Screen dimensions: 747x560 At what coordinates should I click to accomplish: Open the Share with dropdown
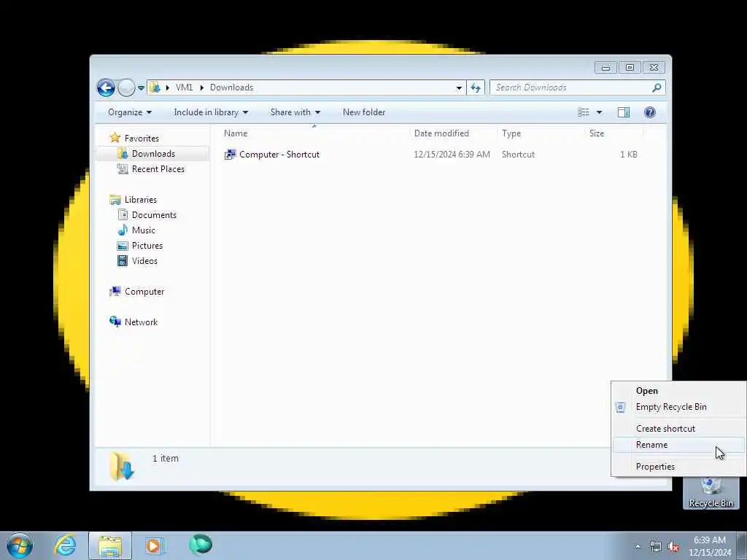coord(295,112)
